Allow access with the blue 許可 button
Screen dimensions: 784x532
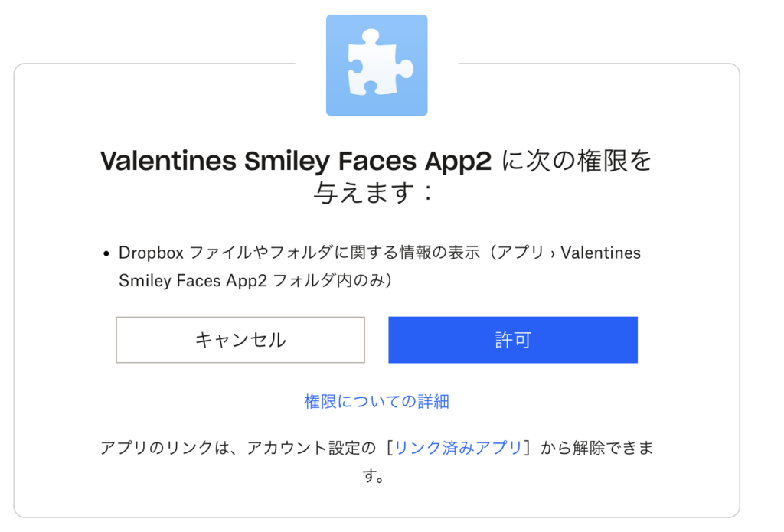pos(513,340)
